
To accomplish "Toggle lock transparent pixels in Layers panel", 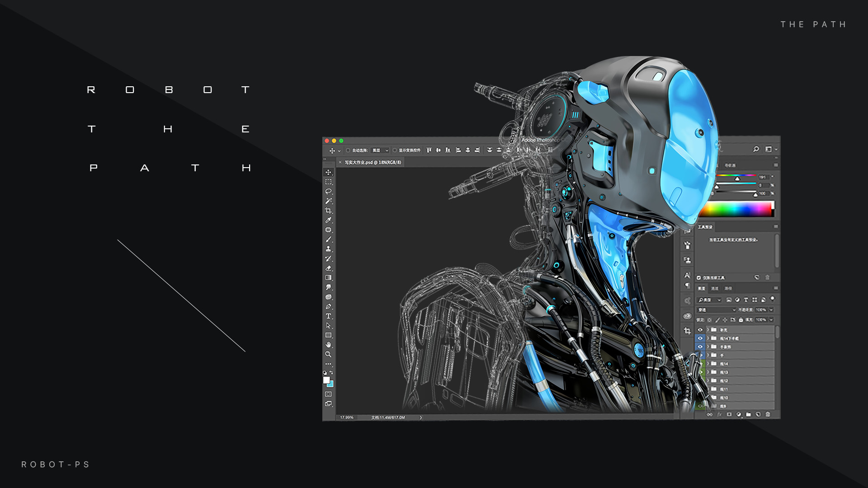I will 710,320.
